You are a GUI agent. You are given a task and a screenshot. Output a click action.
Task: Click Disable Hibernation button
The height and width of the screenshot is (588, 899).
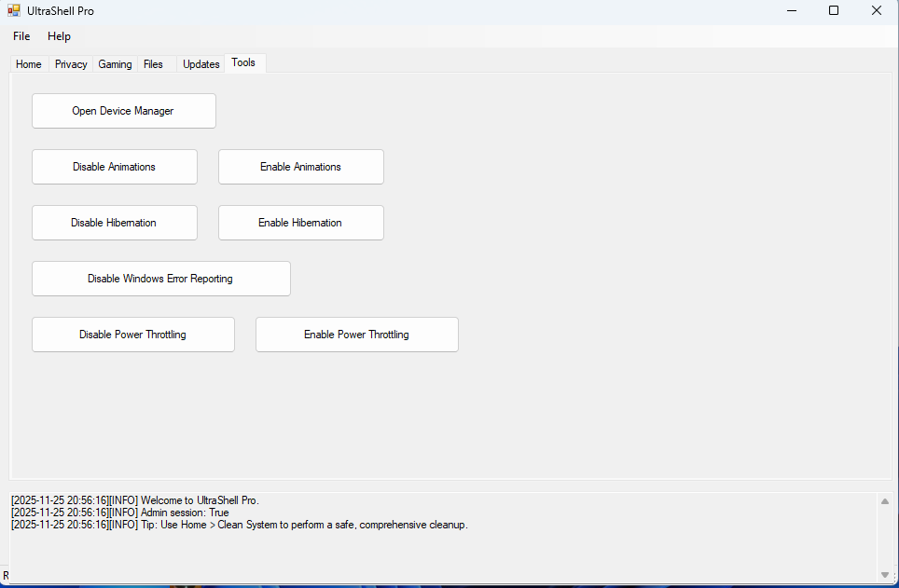click(x=115, y=223)
